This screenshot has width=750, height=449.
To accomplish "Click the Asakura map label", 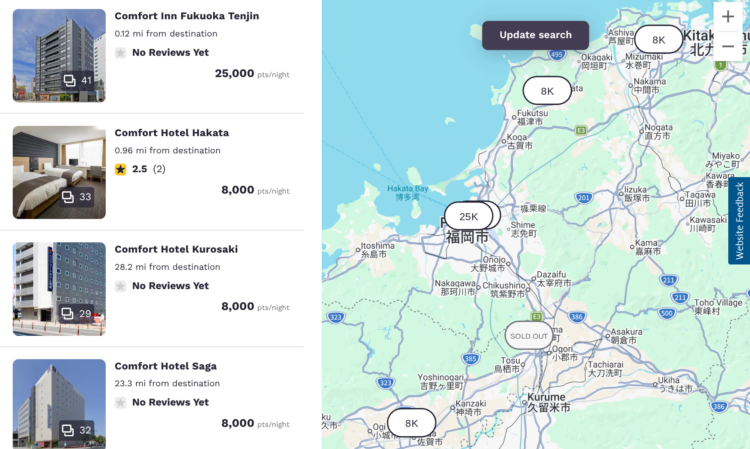I will click(x=626, y=336).
